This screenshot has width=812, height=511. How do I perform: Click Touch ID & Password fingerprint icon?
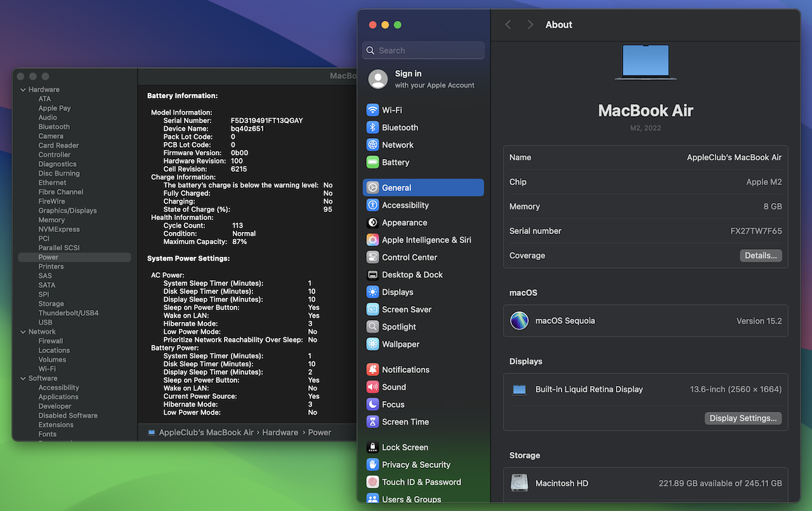tap(372, 482)
